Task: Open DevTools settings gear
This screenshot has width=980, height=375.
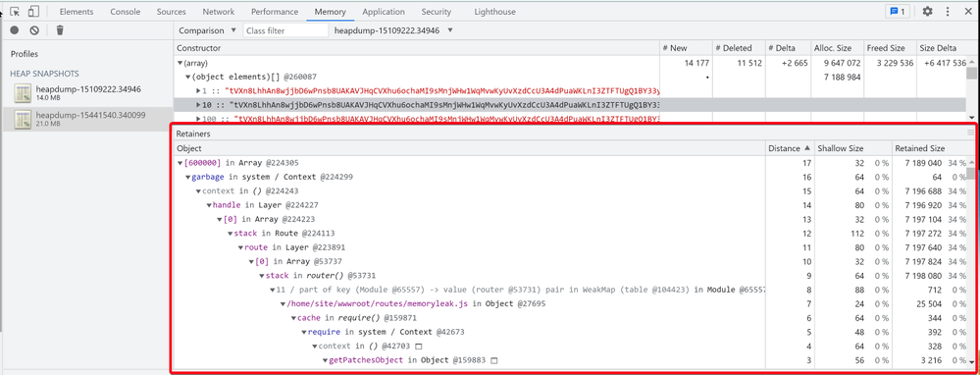Action: (x=927, y=11)
